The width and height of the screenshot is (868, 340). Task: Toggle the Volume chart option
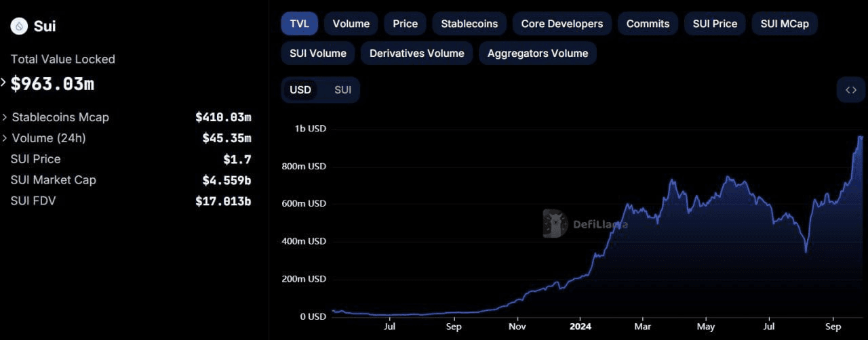coord(351,24)
